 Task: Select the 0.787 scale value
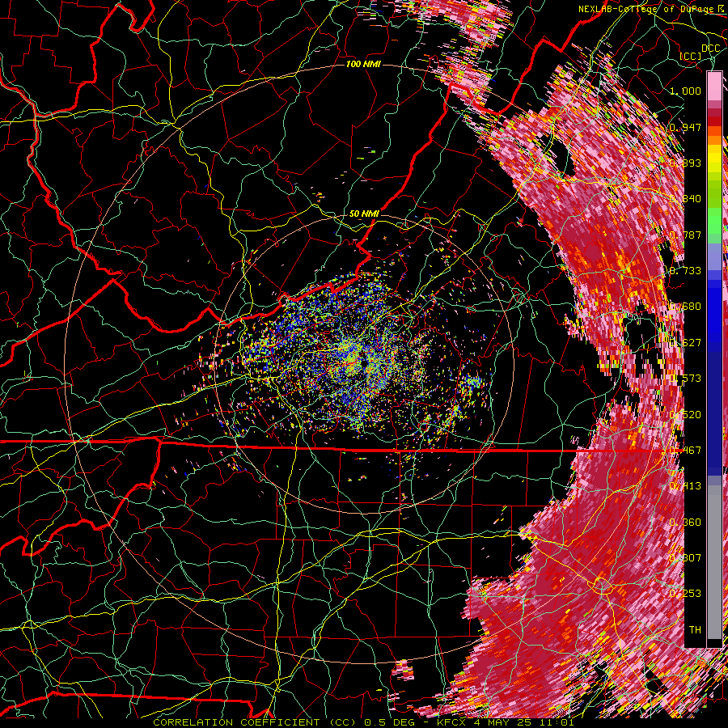[685, 235]
